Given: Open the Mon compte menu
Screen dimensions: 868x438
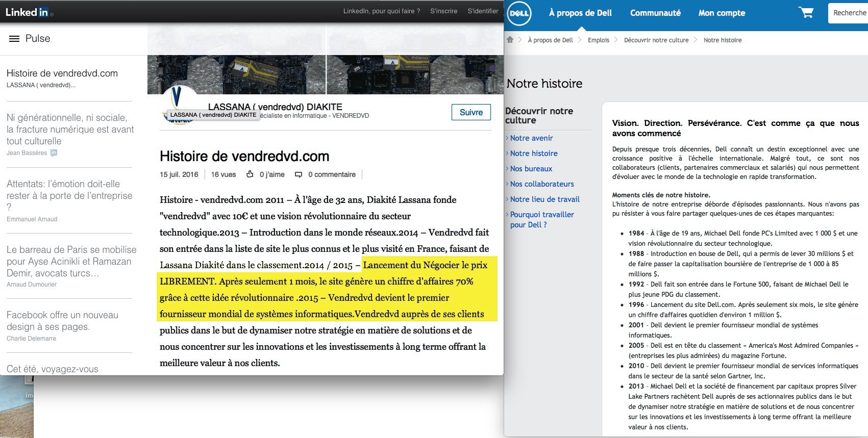Looking at the screenshot, I should 722,13.
